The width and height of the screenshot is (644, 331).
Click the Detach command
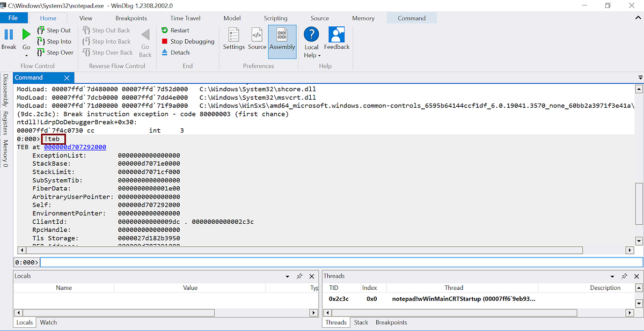point(176,53)
